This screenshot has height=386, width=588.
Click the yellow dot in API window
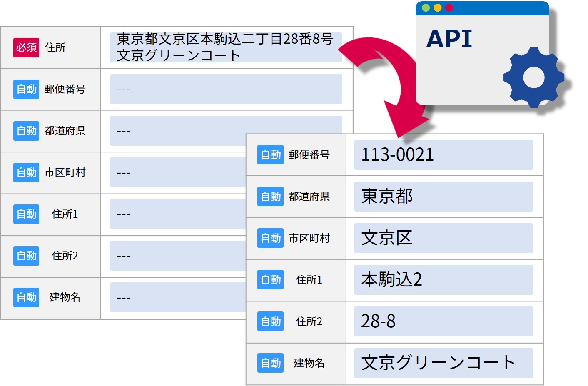(437, 8)
